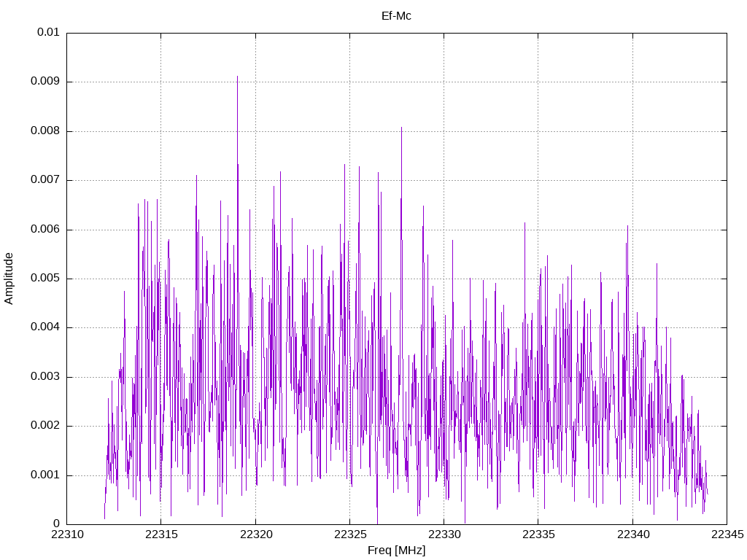Screen dimensions: 747x560
Task: Click the y-axis tick value 0.002
Action: pos(45,426)
